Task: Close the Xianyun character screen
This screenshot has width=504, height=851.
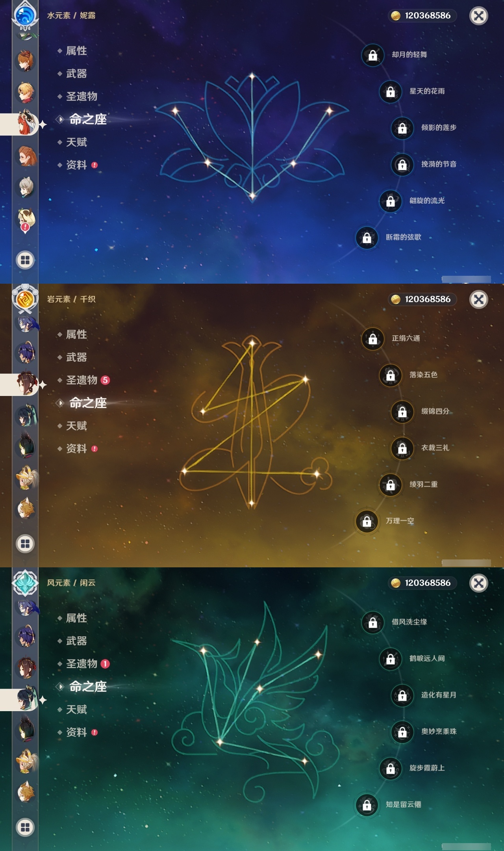Action: pyautogui.click(x=479, y=583)
